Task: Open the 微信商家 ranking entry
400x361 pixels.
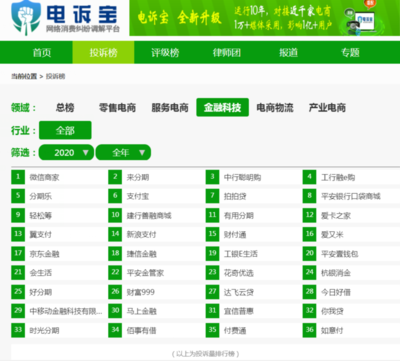Action: pyautogui.click(x=44, y=177)
